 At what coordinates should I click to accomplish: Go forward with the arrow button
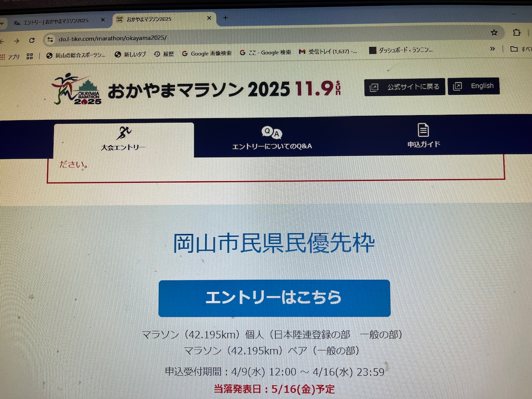[17, 41]
